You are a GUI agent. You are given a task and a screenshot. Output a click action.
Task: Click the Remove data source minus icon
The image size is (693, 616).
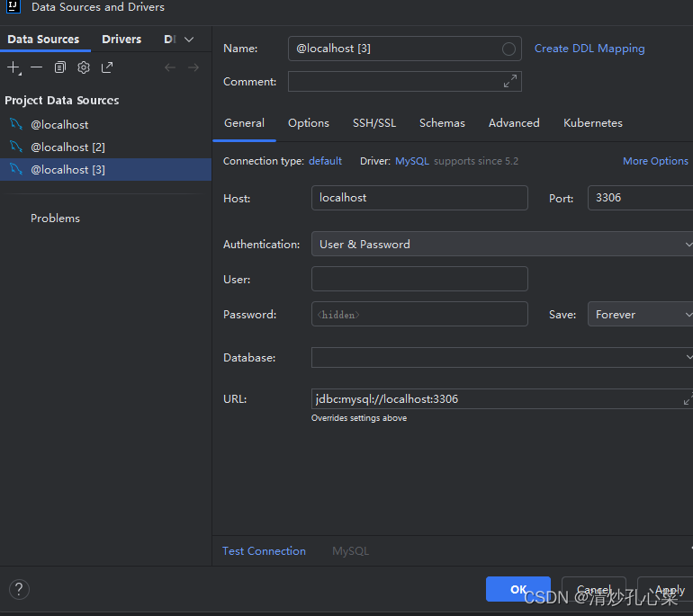[37, 67]
